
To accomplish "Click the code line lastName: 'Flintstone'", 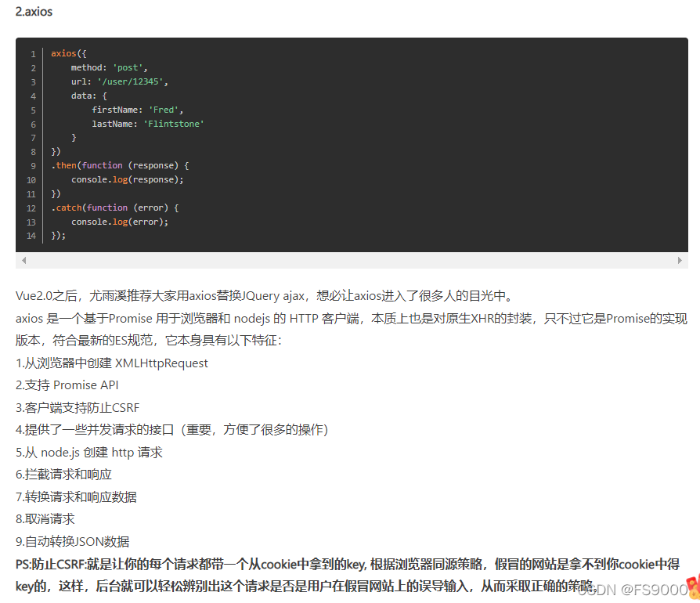I will tap(148, 124).
